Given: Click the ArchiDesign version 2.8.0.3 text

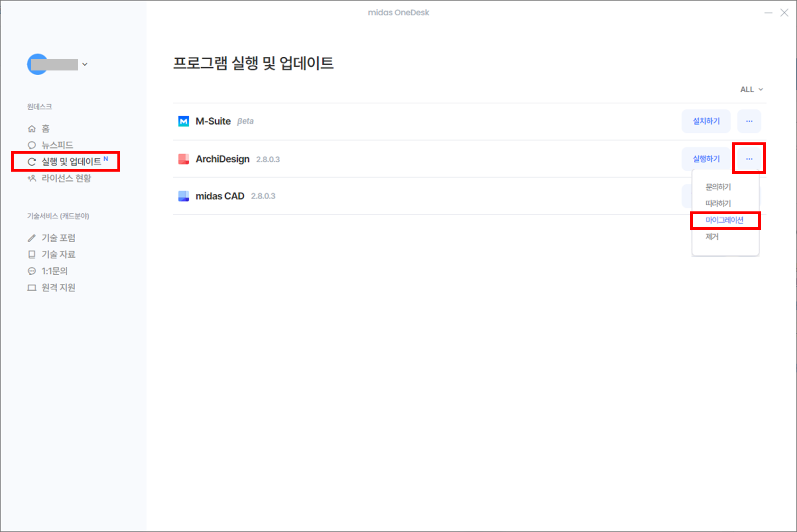Looking at the screenshot, I should coord(268,160).
